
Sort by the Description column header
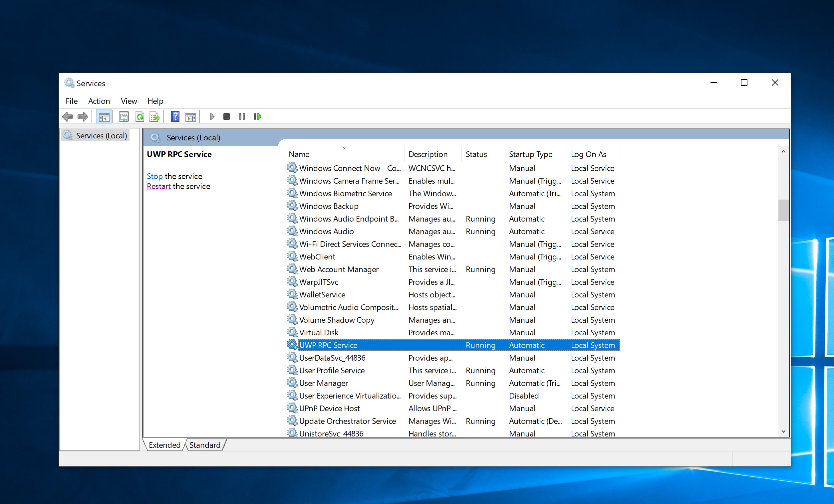432,154
